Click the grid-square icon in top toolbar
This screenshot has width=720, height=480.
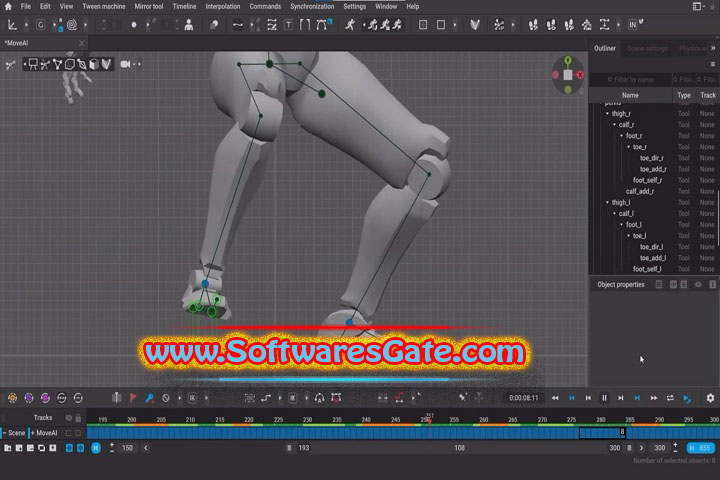423,25
